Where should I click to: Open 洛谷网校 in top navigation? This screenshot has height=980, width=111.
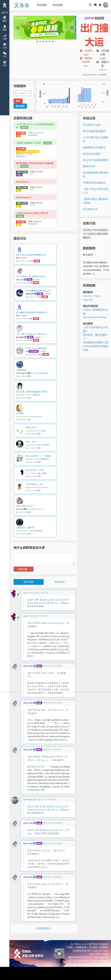tap(42, 5)
